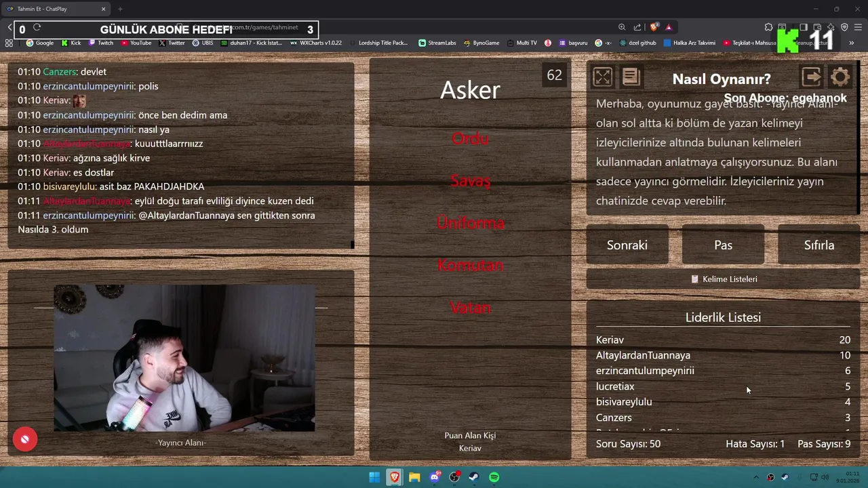Click Canzers leaderboard row
The height and width of the screenshot is (488, 868).
(x=723, y=418)
